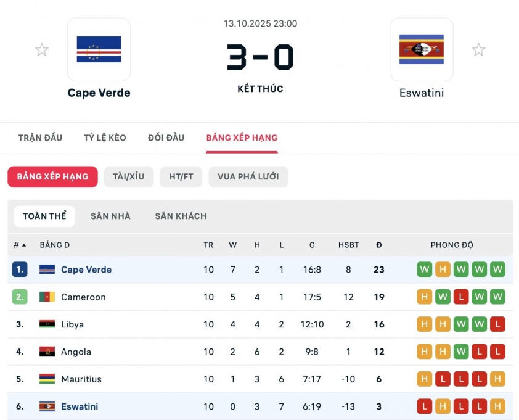Switch standings to SÂN NHÀ
Viewport: 519px width, 420px height.
coord(110,216)
